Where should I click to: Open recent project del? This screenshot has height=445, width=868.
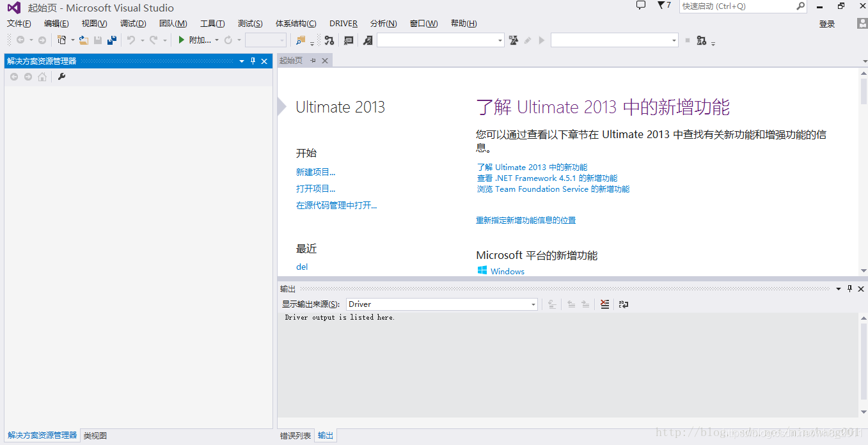click(302, 267)
